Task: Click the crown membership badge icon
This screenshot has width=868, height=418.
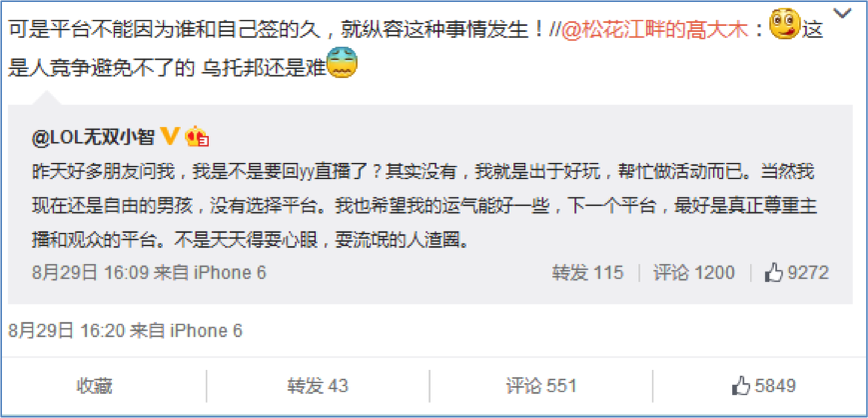Action: 197,136
